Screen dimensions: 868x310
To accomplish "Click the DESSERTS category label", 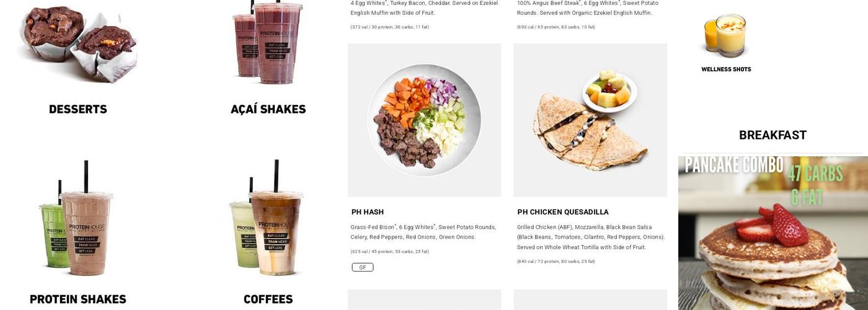I will click(x=78, y=109).
